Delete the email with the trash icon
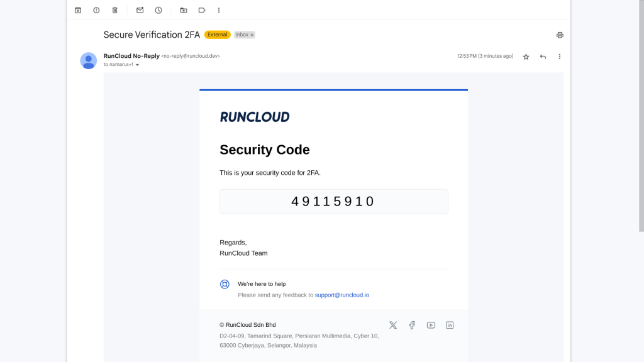 point(115,10)
